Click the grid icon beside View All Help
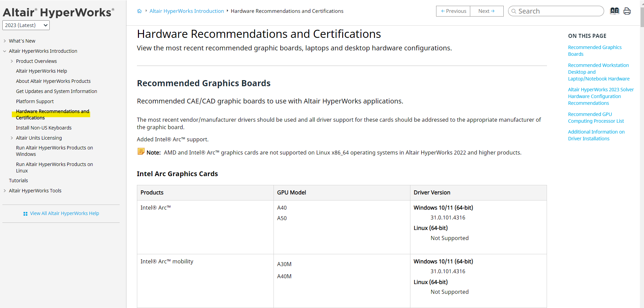 pos(25,214)
